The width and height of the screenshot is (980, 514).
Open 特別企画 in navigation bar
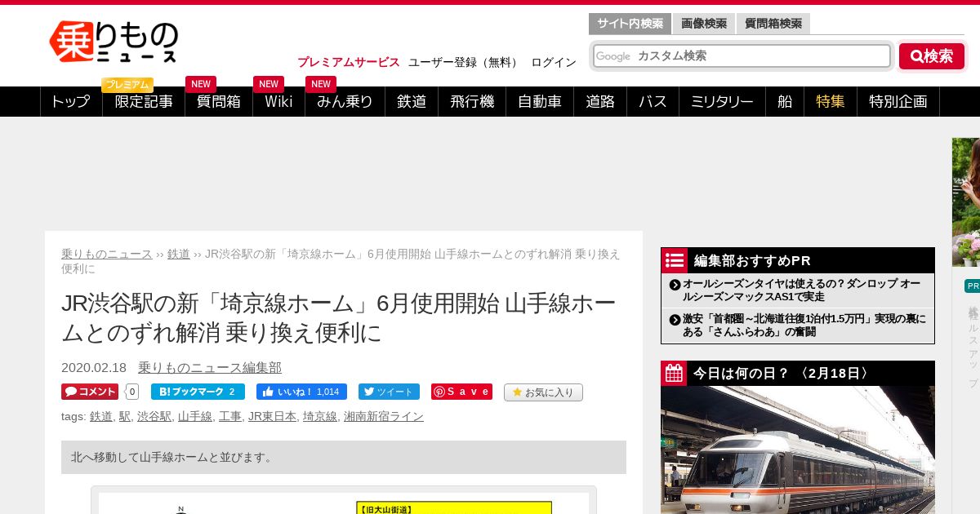(x=898, y=101)
